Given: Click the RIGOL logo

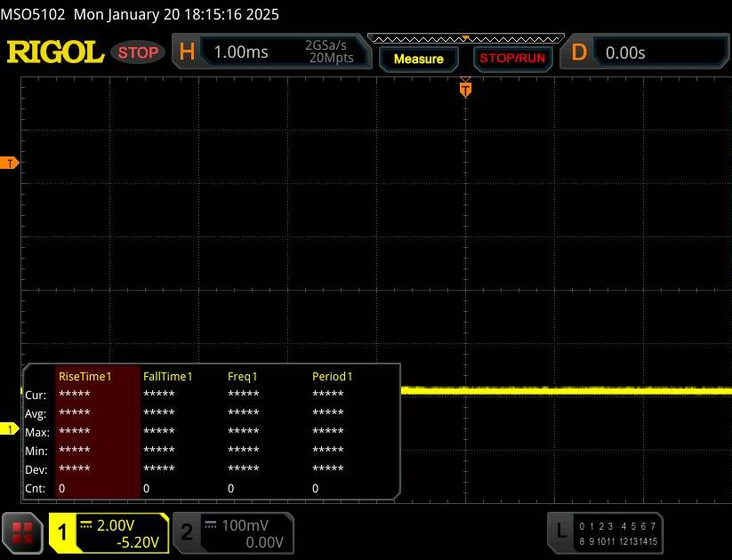Looking at the screenshot, I should [x=55, y=52].
